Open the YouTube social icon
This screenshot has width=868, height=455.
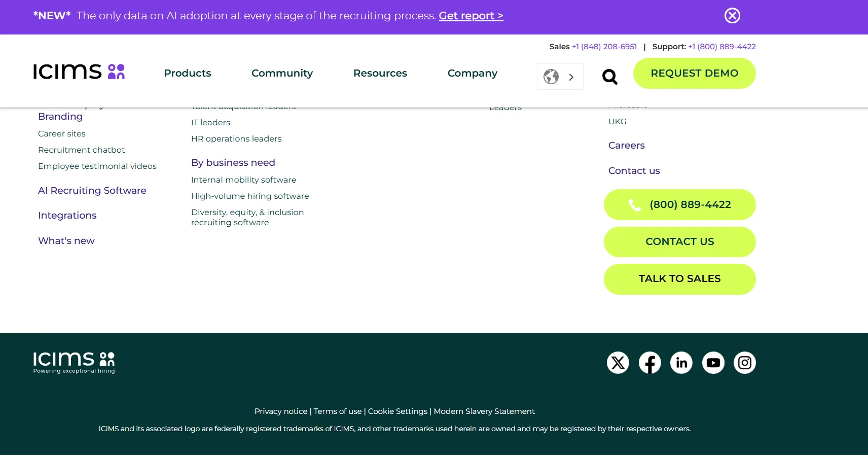pos(713,363)
